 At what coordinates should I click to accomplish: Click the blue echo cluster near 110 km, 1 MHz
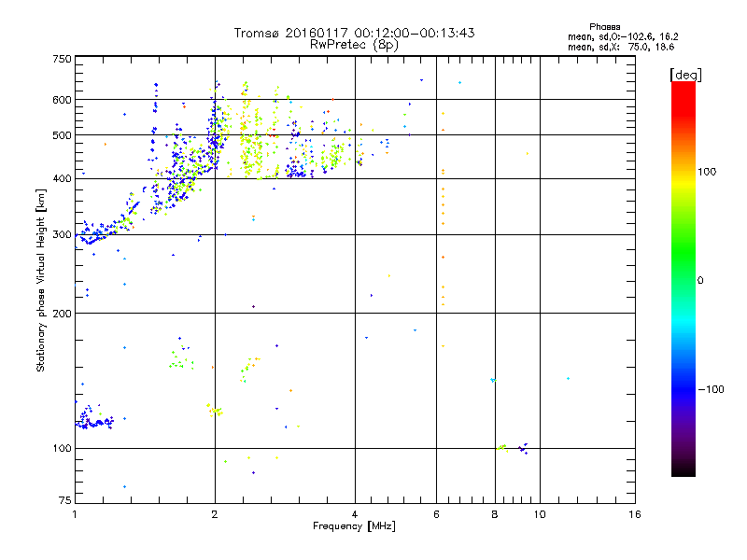point(94,419)
